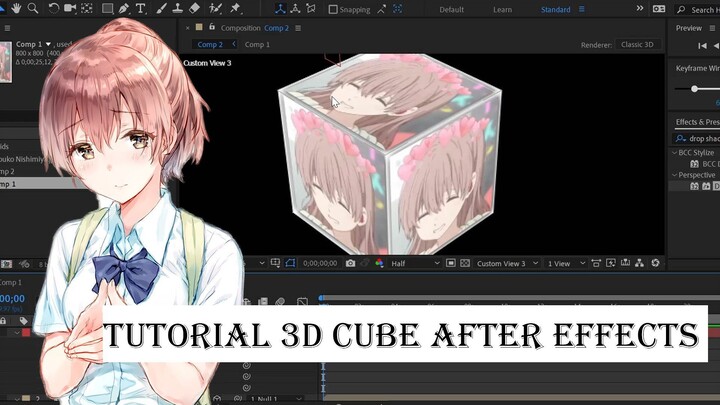The height and width of the screenshot is (405, 720).
Task: Switch to Learn workspace
Action: coord(502,10)
